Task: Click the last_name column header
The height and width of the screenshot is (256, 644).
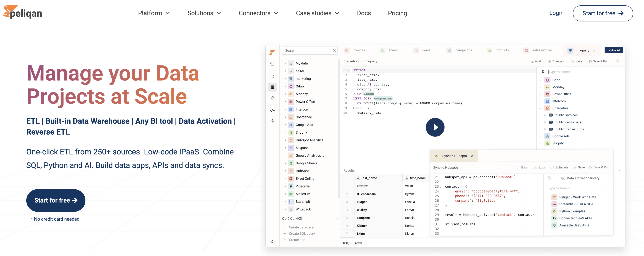Action: [378, 178]
